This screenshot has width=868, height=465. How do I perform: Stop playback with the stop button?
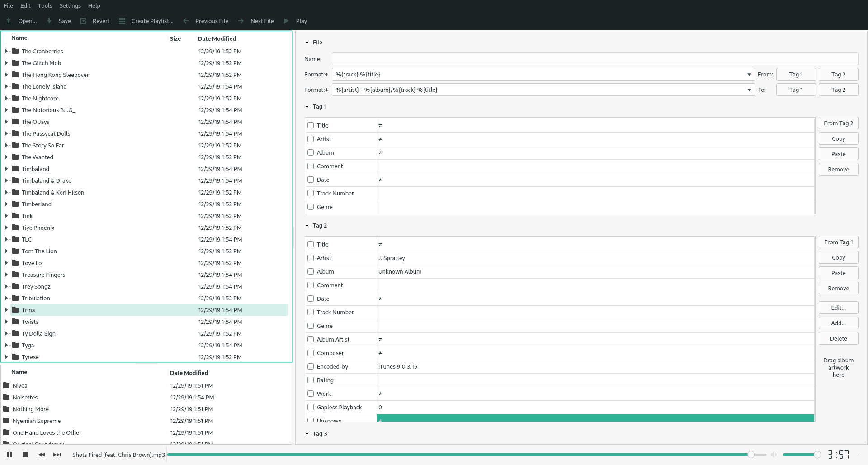point(25,455)
